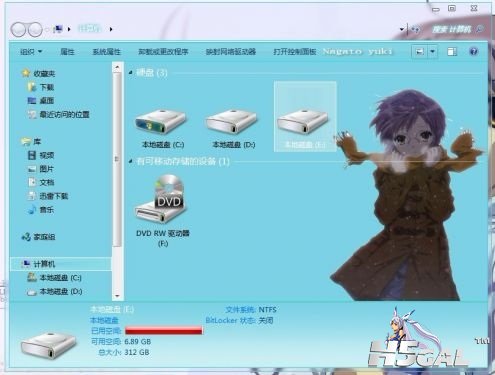Click the navigation pane scrollbar thumb
The image size is (495, 375).
pos(117,159)
